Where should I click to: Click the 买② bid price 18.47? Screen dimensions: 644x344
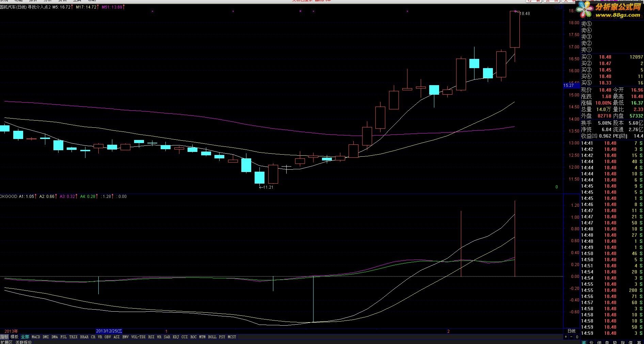(605, 64)
